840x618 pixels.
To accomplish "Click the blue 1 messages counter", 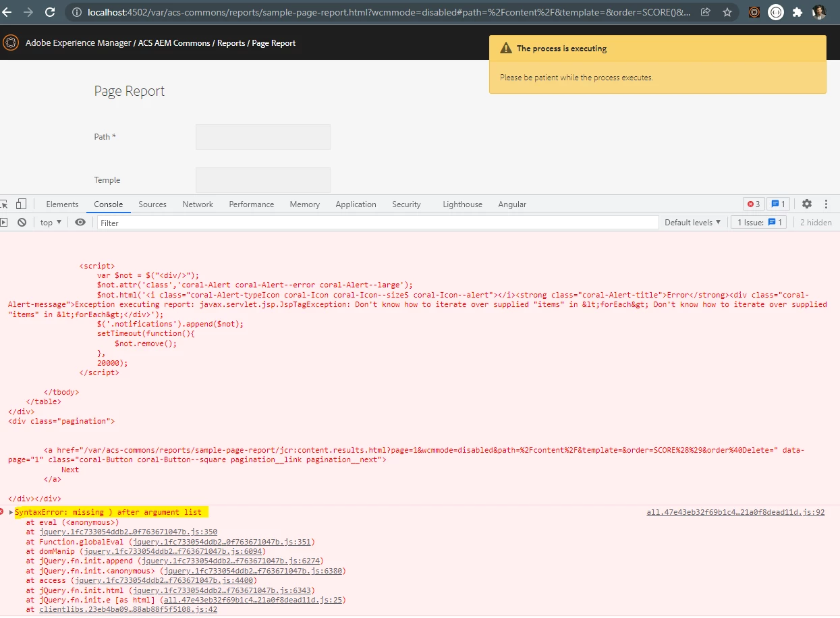I will (x=778, y=204).
